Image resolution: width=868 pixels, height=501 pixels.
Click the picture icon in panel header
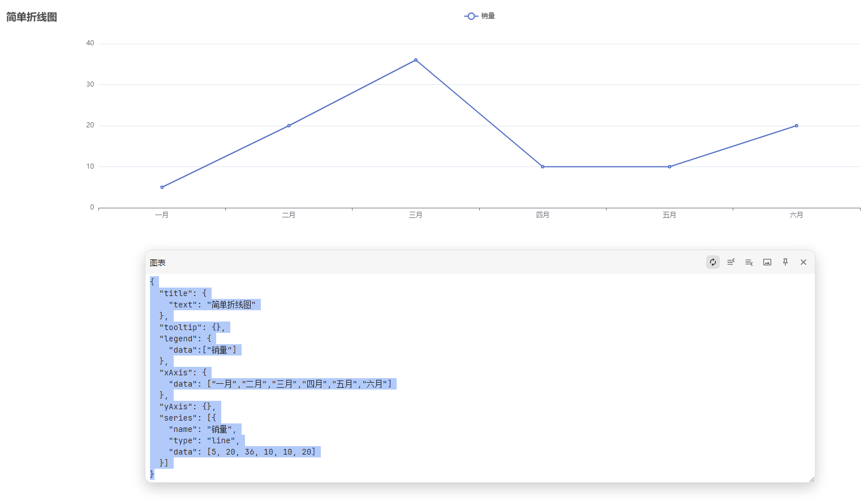coord(767,262)
